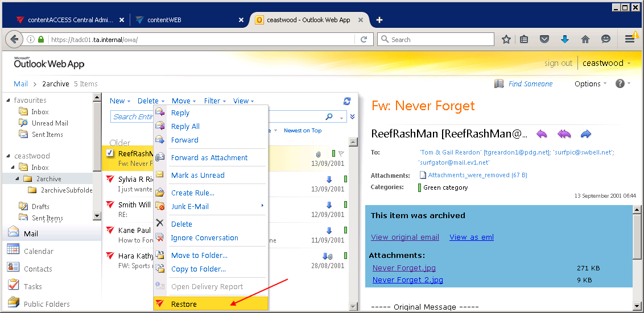Open the Options dropdown
The height and width of the screenshot is (313, 644).
tap(591, 84)
